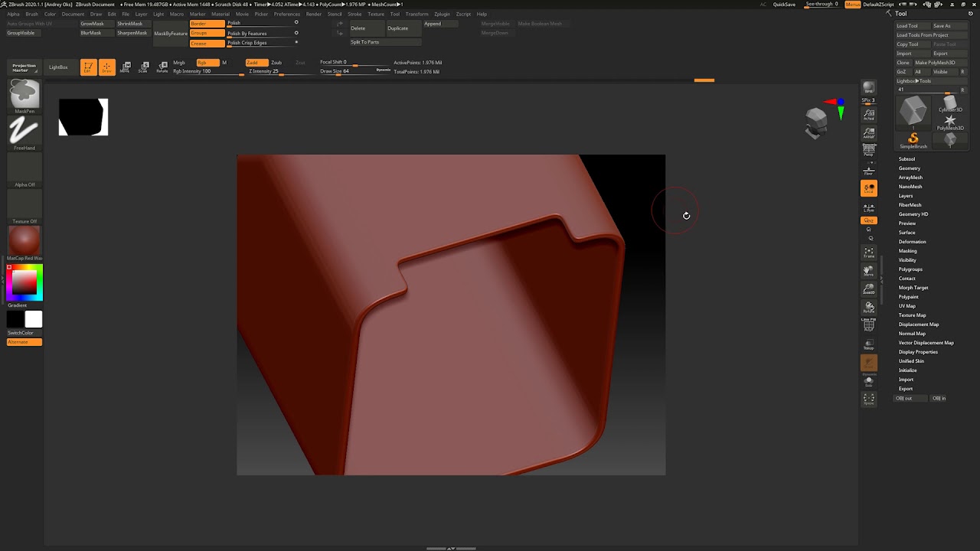980x551 pixels.
Task: Toggle Transp transparency mode
Action: (868, 344)
